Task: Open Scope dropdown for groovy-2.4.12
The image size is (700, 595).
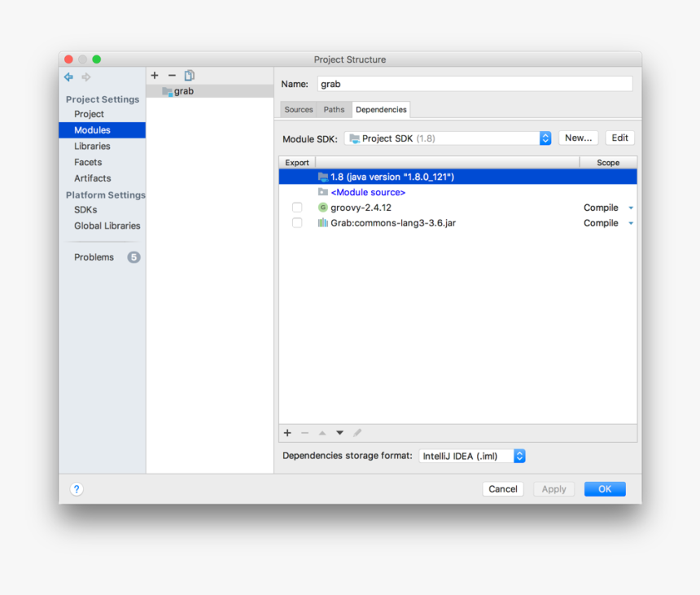Action: point(631,208)
